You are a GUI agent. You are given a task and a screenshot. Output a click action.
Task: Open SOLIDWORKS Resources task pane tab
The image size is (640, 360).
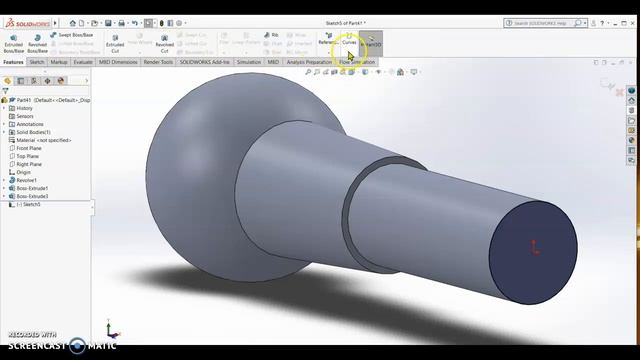click(x=631, y=100)
